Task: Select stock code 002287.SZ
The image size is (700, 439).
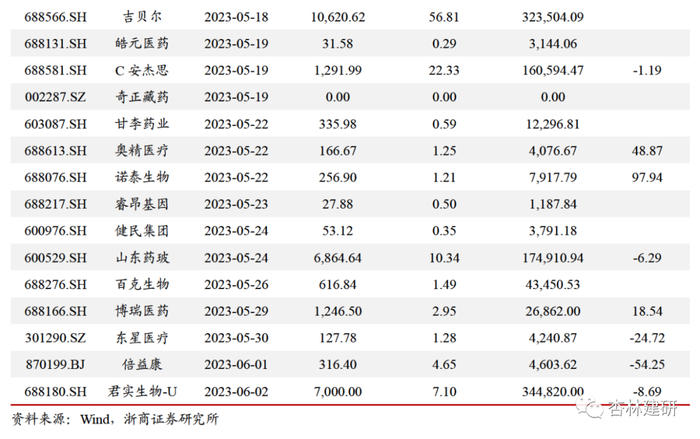Action: [x=55, y=97]
